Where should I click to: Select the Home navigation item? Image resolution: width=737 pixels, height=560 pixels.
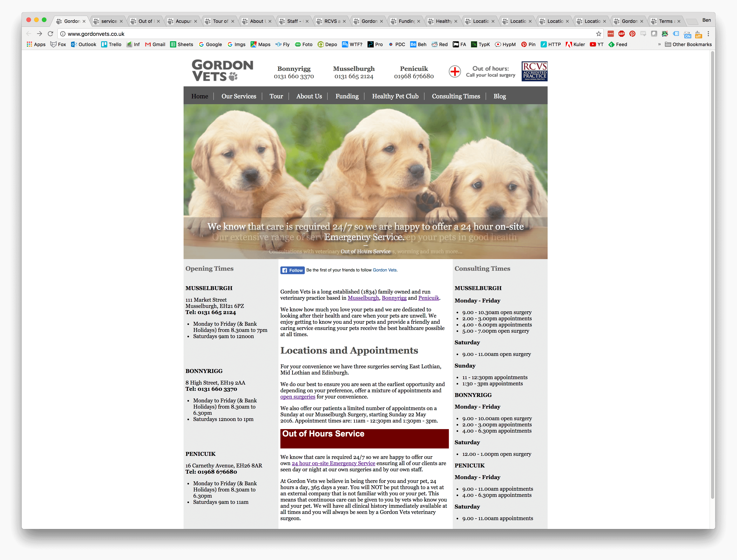[200, 96]
